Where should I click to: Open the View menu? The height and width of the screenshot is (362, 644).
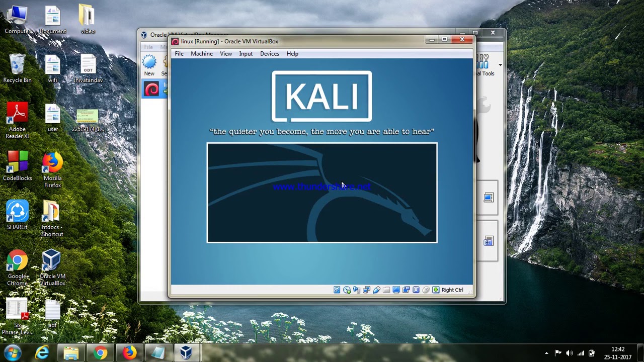tap(226, 54)
